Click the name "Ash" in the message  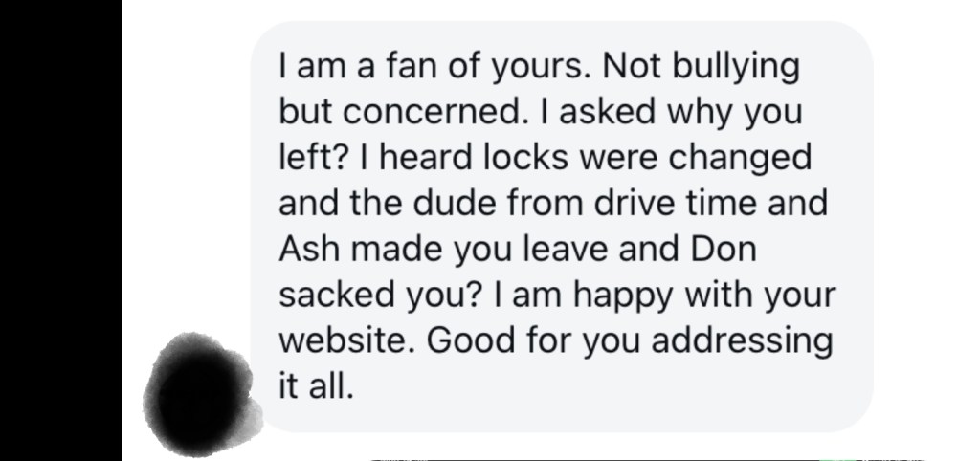309,249
